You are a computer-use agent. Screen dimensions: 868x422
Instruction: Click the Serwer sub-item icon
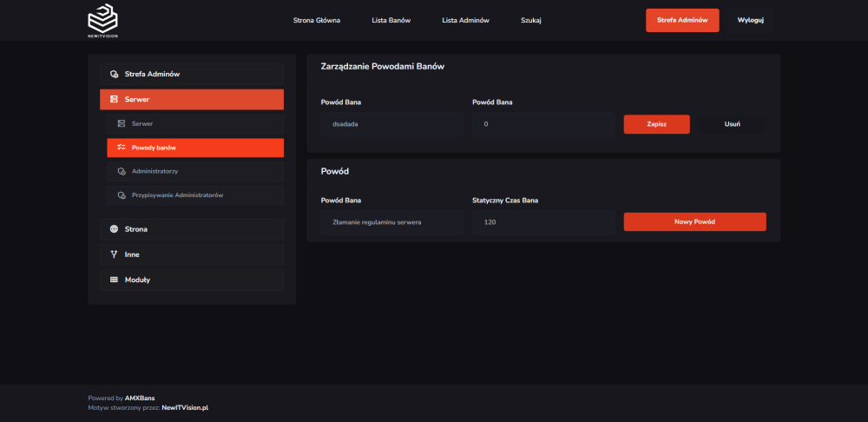pyautogui.click(x=122, y=124)
